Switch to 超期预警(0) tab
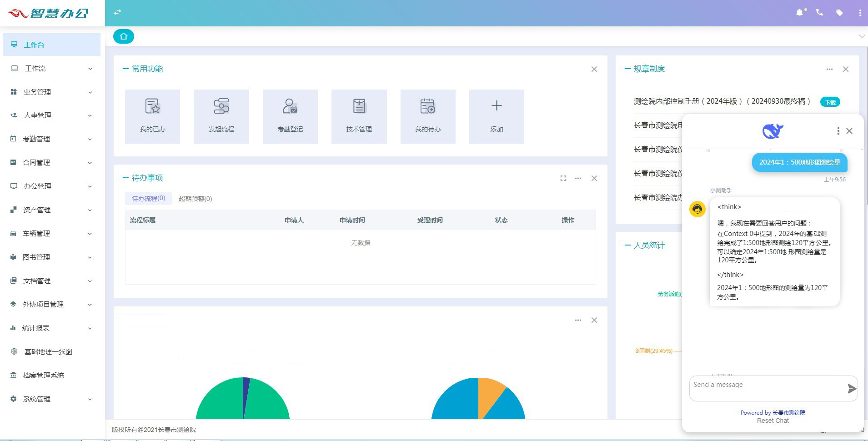The width and height of the screenshot is (868, 441). tap(195, 199)
